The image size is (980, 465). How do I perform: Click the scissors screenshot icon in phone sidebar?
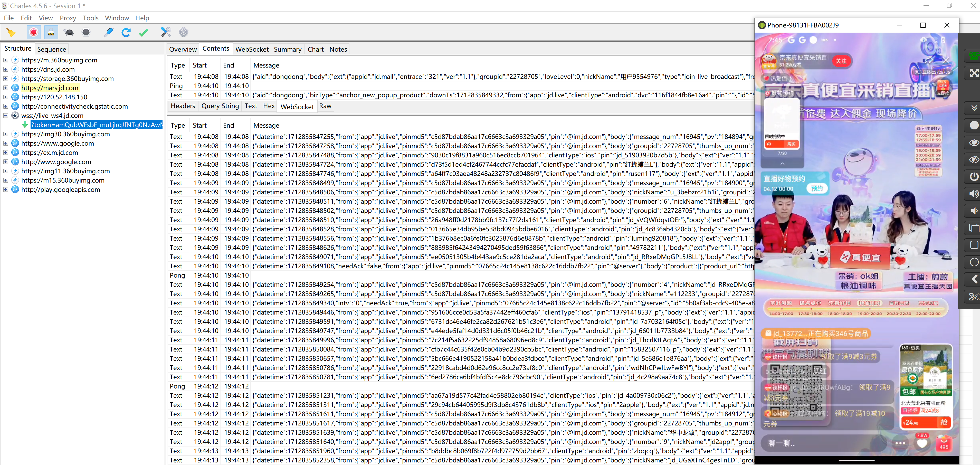pyautogui.click(x=974, y=296)
